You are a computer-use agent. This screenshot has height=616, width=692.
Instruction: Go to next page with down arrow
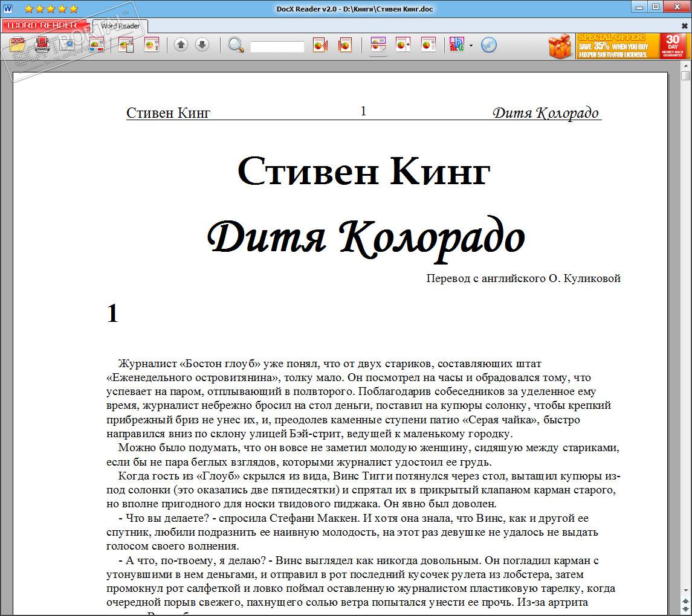point(202,45)
